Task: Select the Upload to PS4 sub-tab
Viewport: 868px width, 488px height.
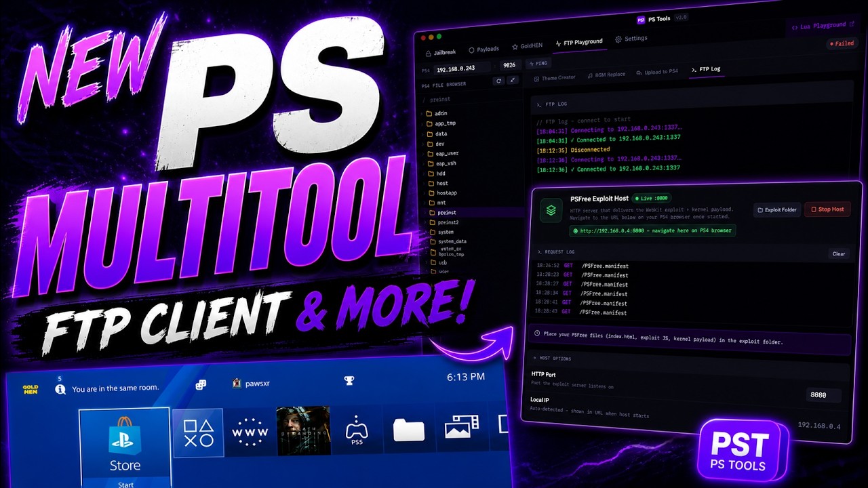Action: coord(657,72)
